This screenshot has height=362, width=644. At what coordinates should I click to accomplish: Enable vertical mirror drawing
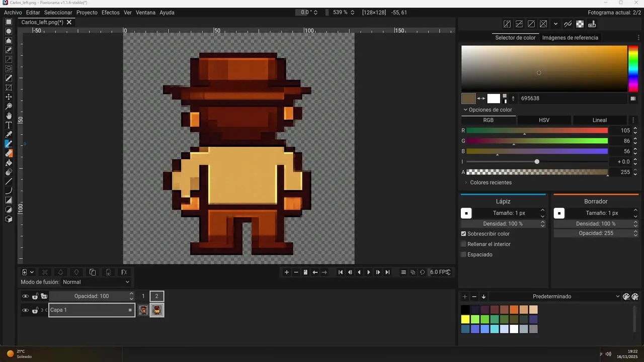(519, 24)
